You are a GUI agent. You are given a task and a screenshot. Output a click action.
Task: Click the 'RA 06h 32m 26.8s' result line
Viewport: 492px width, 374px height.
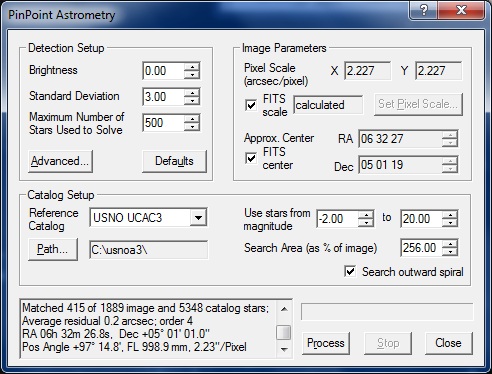[x=116, y=334]
